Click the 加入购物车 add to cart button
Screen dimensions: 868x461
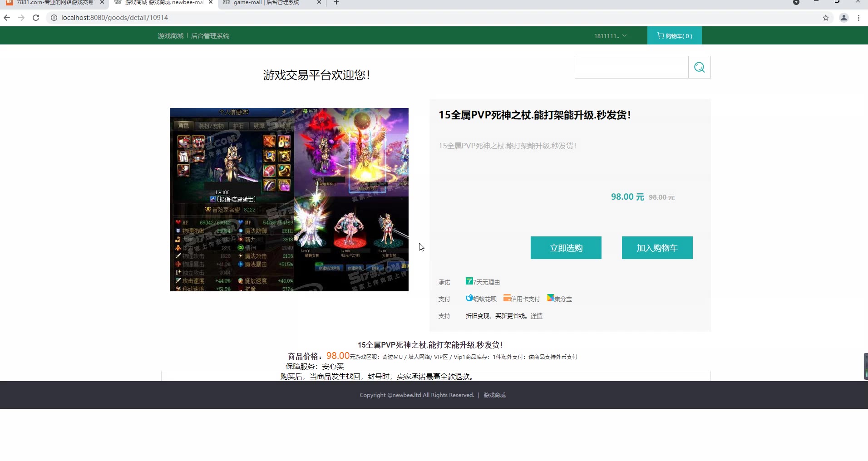(x=657, y=248)
